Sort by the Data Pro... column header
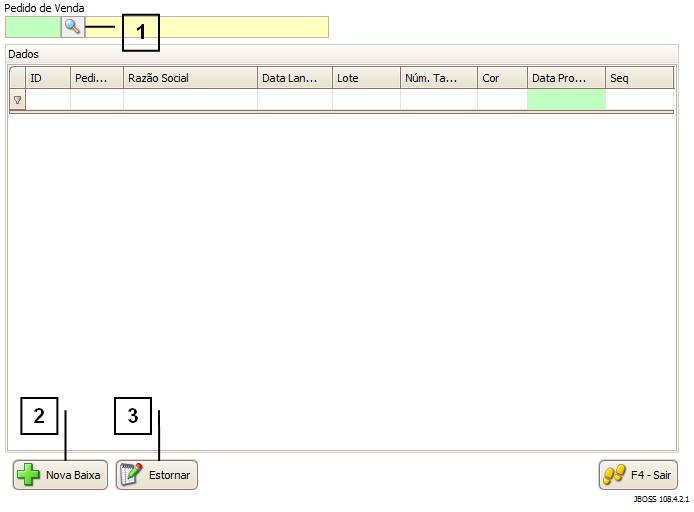This screenshot has width=694, height=512. point(566,78)
